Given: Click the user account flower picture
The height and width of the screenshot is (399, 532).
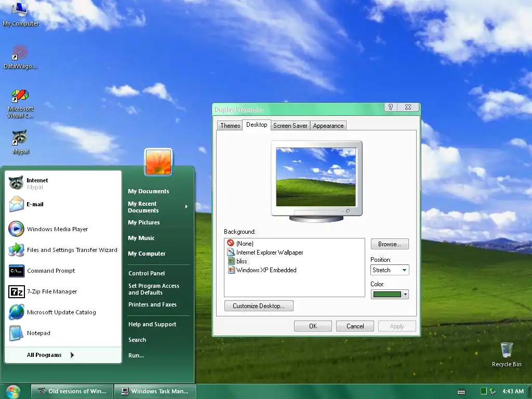Looking at the screenshot, I should [x=158, y=162].
